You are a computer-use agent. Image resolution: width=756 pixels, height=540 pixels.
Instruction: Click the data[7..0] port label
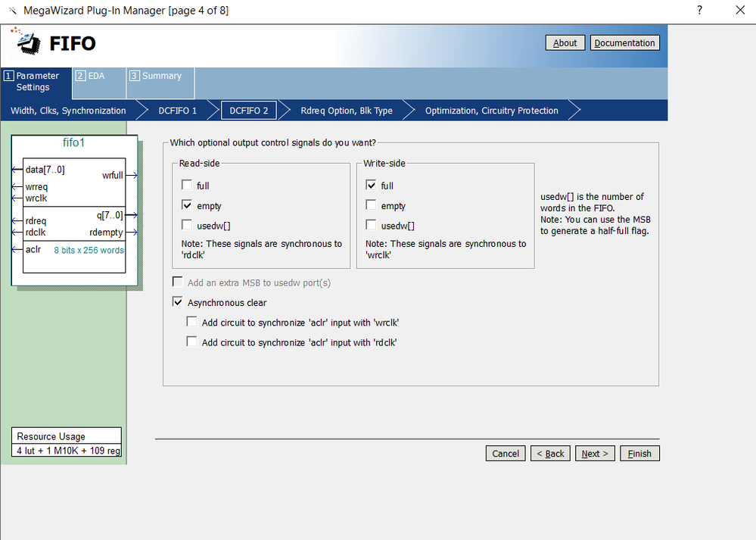pos(45,170)
